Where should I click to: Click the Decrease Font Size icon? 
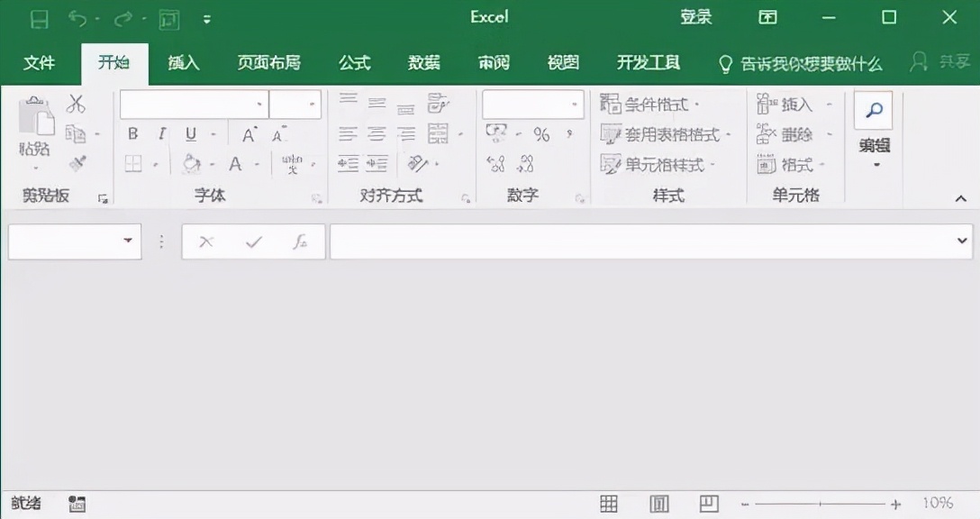pos(278,134)
